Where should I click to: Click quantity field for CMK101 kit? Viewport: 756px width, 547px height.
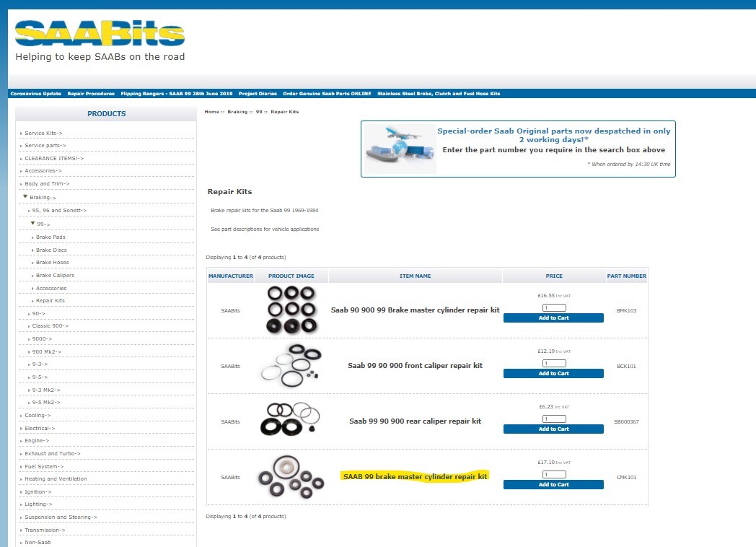[x=554, y=474]
